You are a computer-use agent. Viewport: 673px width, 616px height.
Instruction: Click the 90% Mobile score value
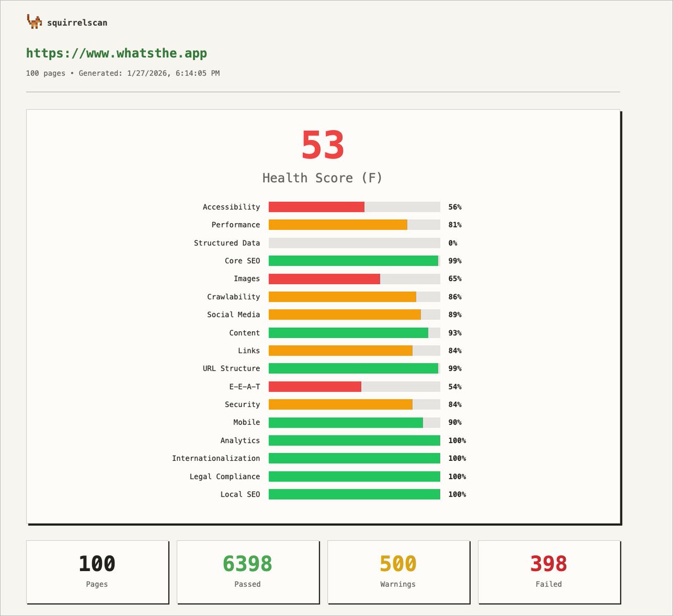(x=455, y=422)
